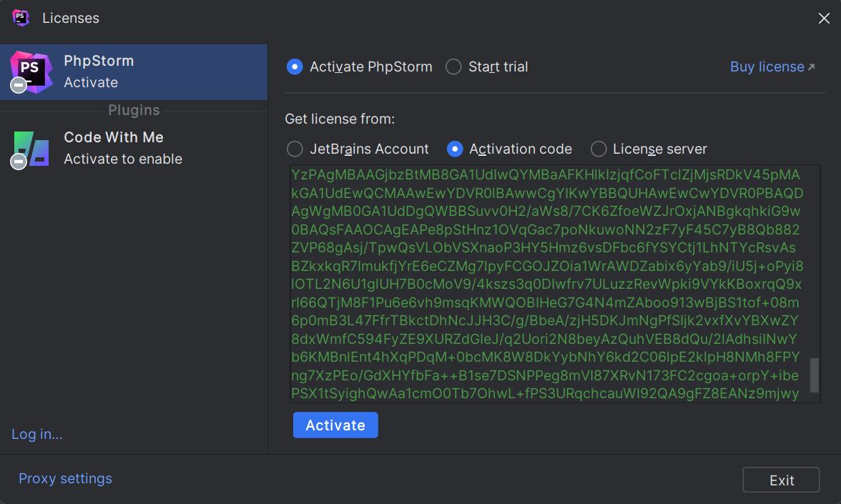Open Proxy settings link

(65, 478)
